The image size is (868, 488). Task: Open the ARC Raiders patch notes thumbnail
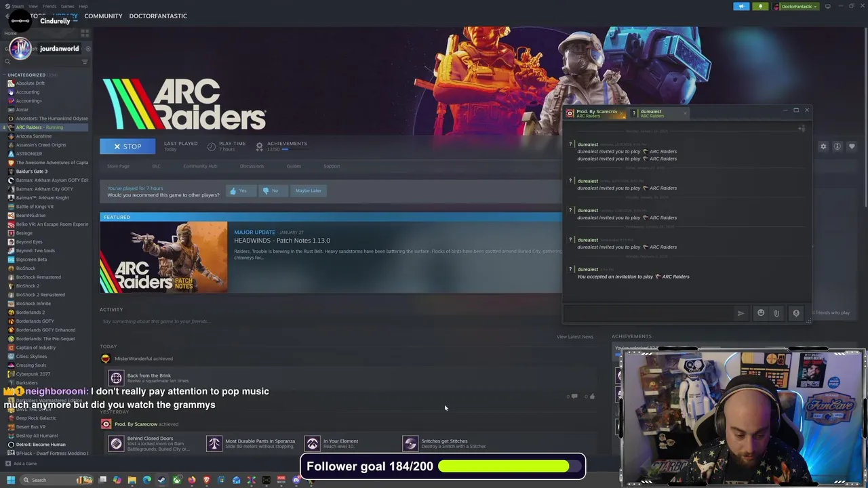163,258
